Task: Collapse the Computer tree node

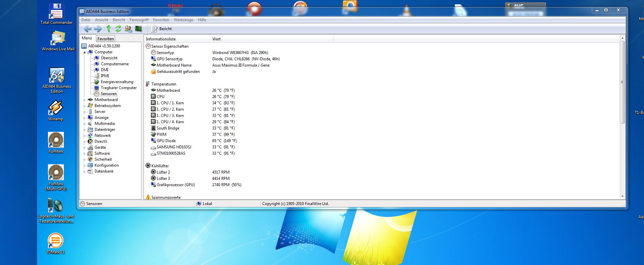Action: point(84,52)
